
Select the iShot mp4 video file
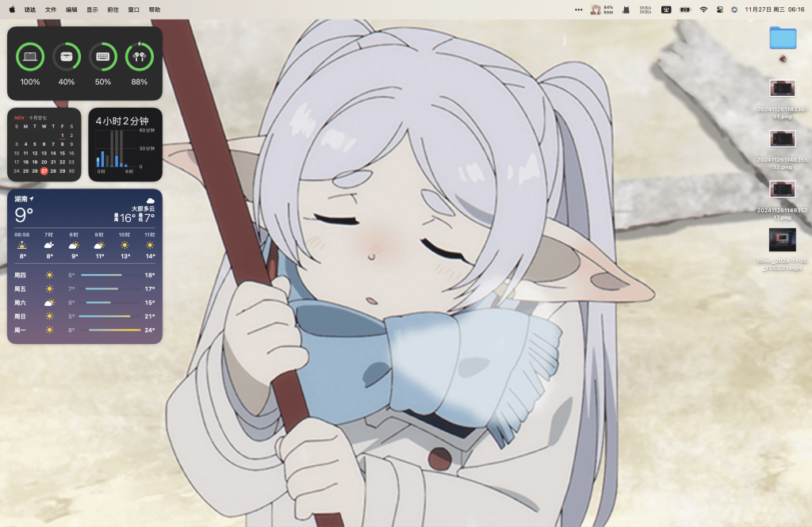coord(782,240)
